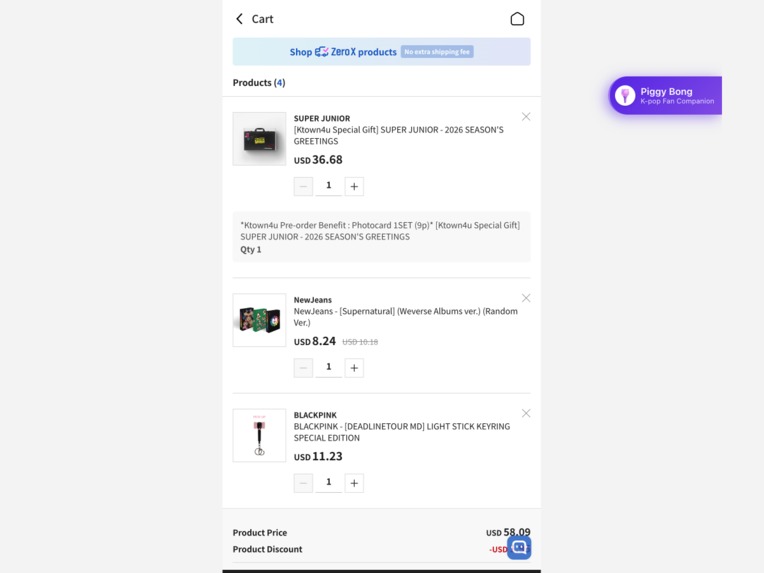This screenshot has width=764, height=573.
Task: Click the USD 8.24 price
Action: click(315, 341)
